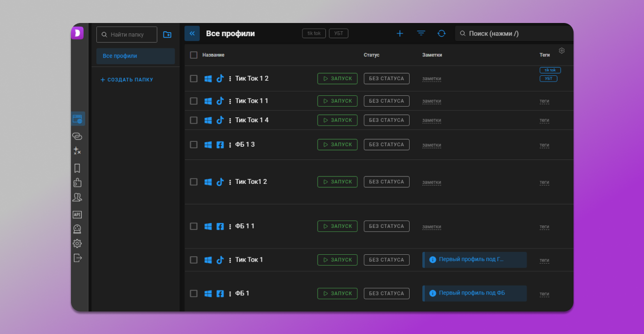
Task: Open the API section in sidebar
Action: 77,215
